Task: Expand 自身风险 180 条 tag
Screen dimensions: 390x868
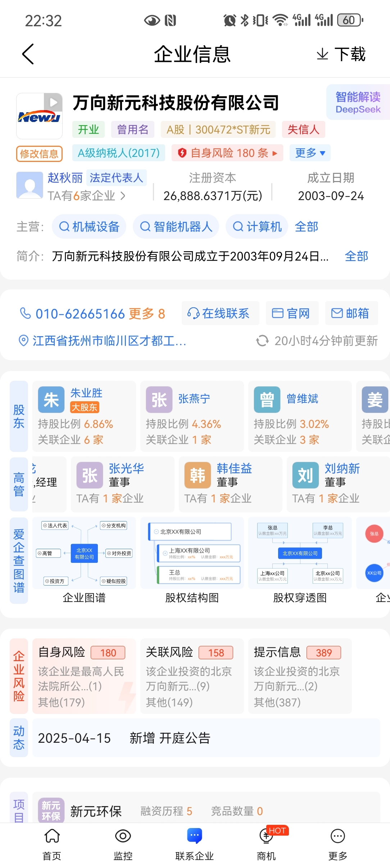Action: pyautogui.click(x=227, y=153)
